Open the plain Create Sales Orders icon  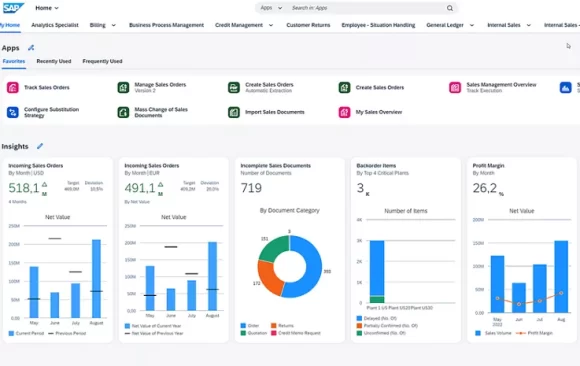click(x=344, y=88)
